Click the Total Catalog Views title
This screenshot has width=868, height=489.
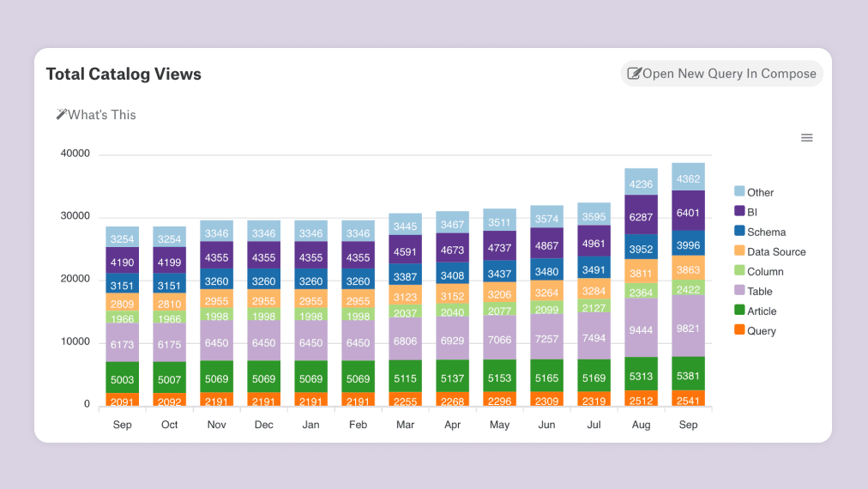[124, 74]
